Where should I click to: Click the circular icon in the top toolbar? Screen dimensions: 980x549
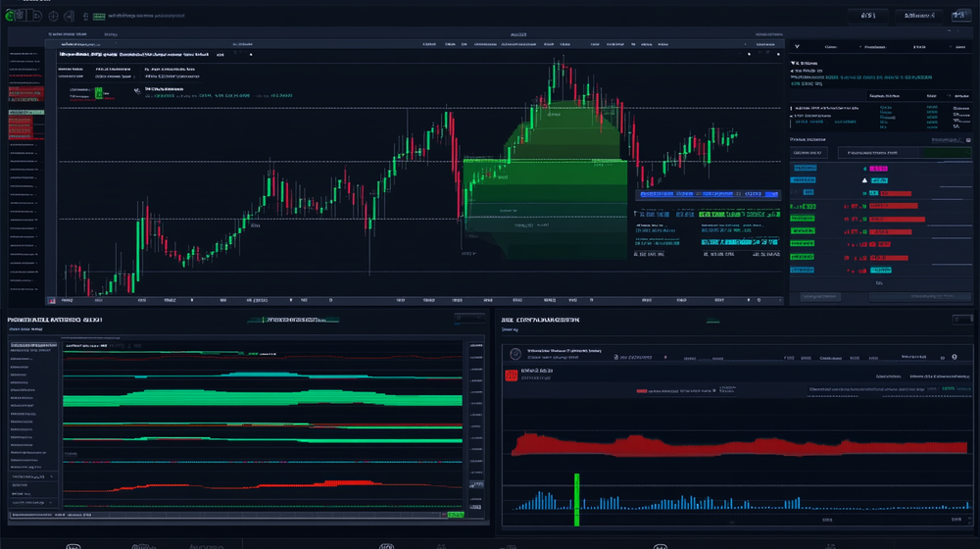pyautogui.click(x=54, y=17)
